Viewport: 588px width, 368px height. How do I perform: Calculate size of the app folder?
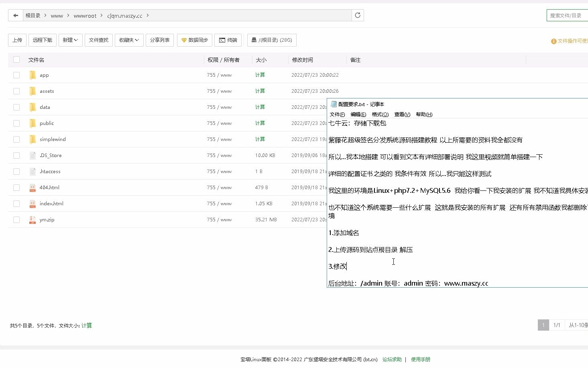[260, 75]
